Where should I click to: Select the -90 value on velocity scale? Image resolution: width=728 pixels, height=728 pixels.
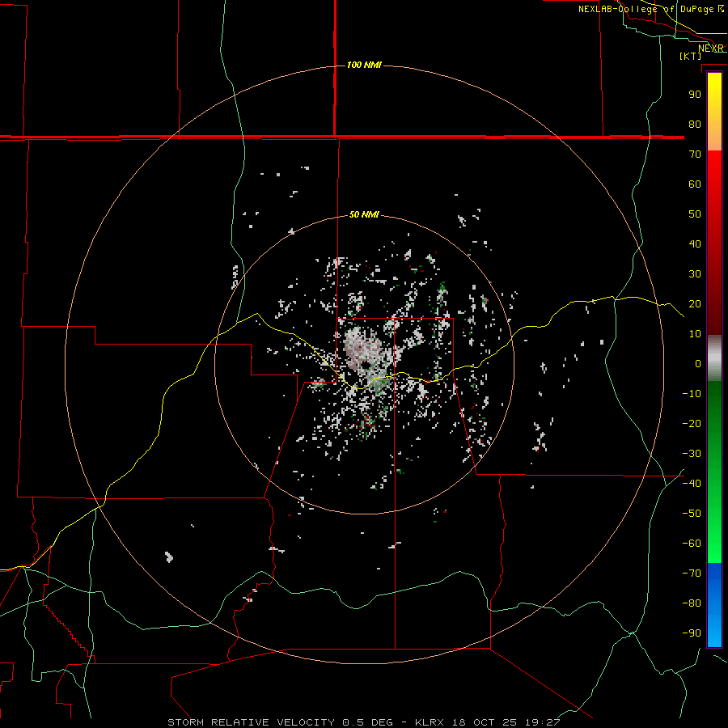[x=692, y=633]
